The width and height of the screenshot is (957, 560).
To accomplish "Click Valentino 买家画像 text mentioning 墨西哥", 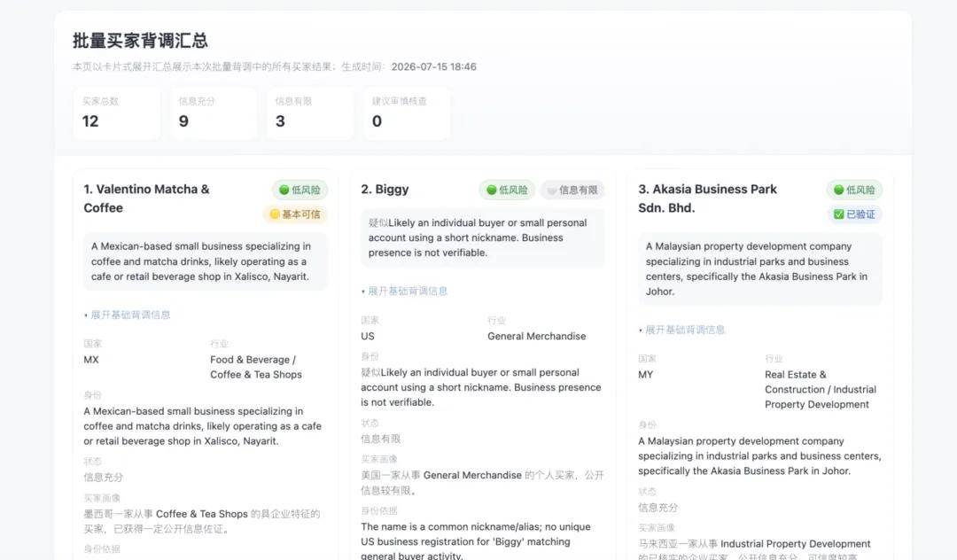I will (202, 521).
